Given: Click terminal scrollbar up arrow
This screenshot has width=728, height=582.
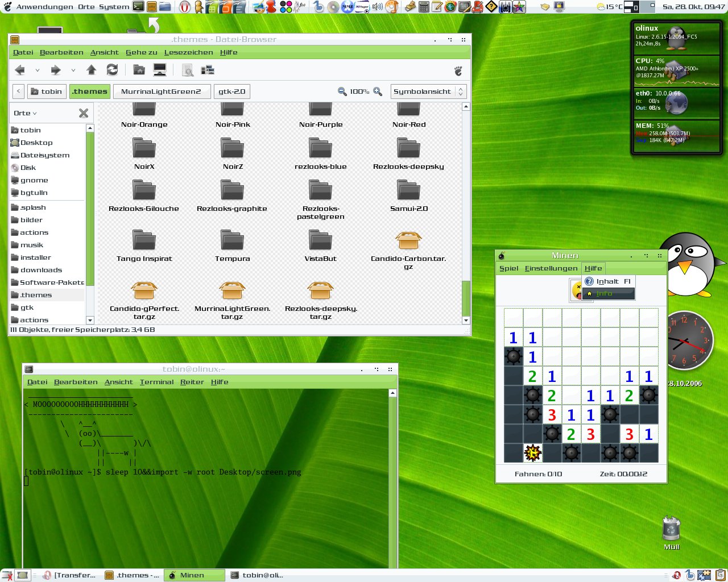Looking at the screenshot, I should 392,393.
